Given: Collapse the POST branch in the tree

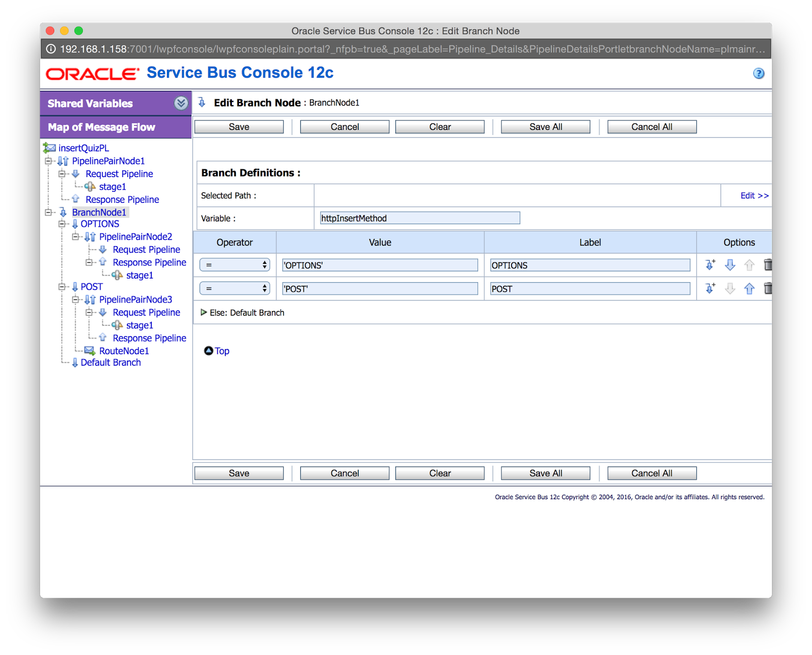Looking at the screenshot, I should (62, 287).
